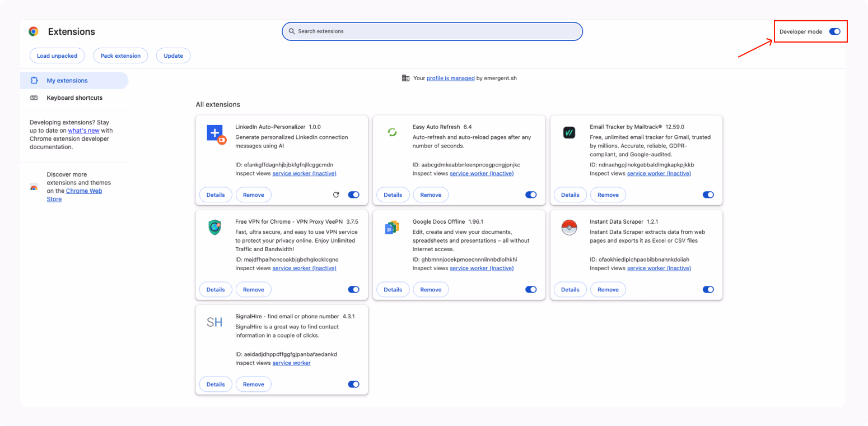The height and width of the screenshot is (426, 868).
Task: Inspect VeePN service worker link
Action: [305, 268]
